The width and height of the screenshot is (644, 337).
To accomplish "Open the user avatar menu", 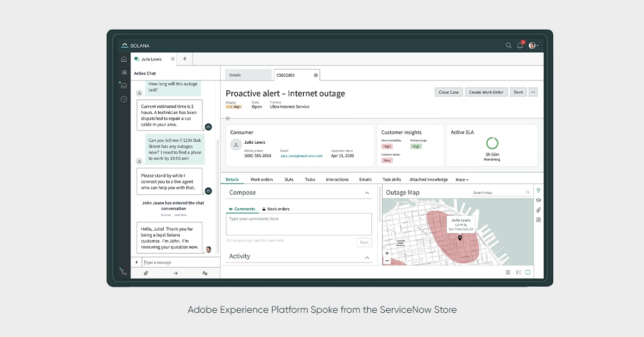I will tap(533, 46).
